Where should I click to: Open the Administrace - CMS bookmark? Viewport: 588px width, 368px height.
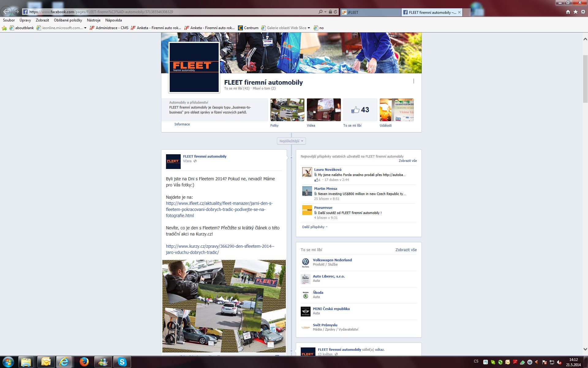[109, 28]
